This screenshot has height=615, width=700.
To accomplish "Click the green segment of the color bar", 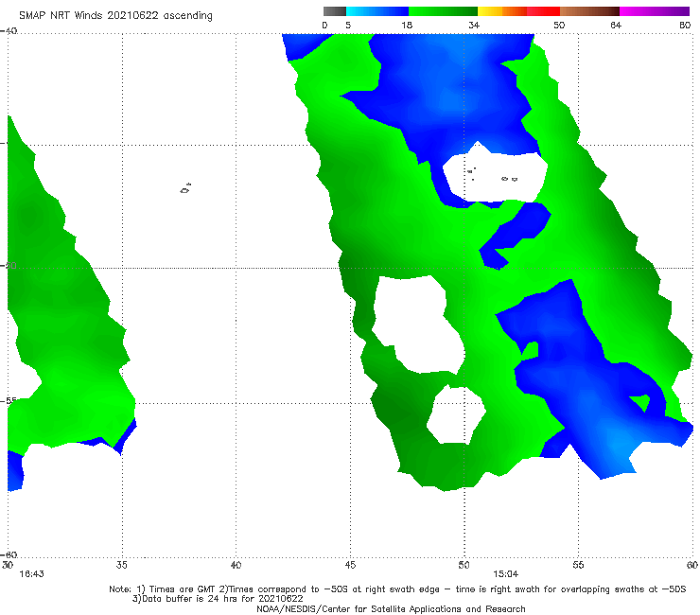I will click(x=443, y=11).
